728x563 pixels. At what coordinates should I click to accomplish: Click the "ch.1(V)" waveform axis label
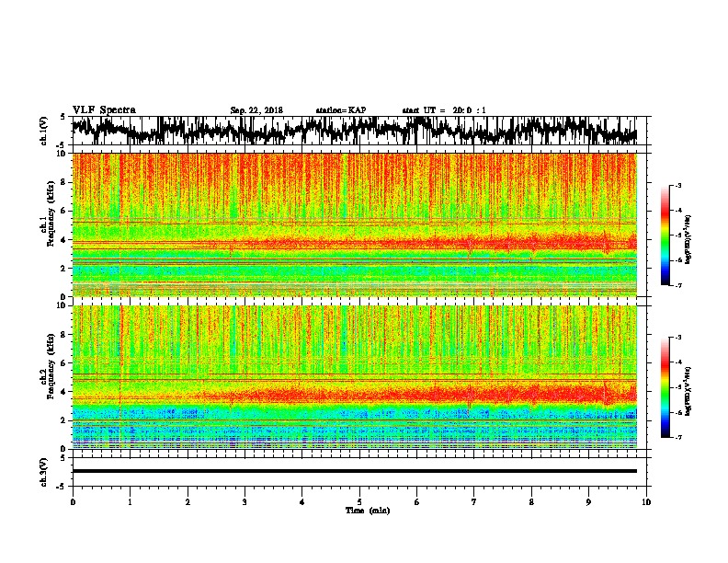[x=44, y=130]
